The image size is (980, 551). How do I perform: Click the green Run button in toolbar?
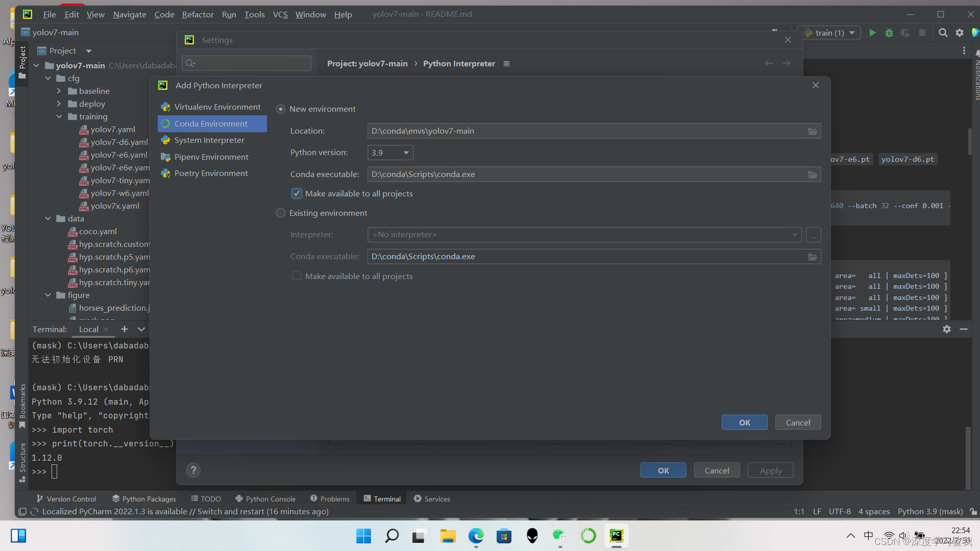coord(872,33)
